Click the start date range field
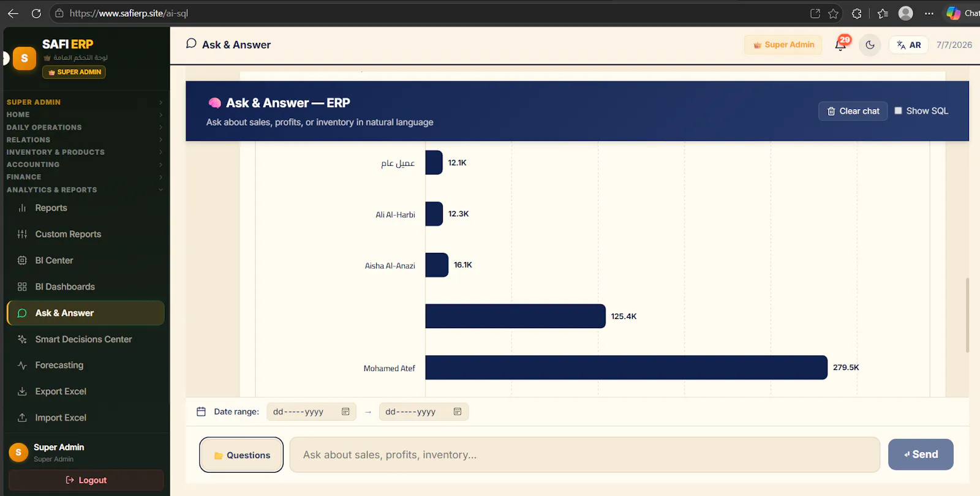The width and height of the screenshot is (980, 496). pos(311,411)
